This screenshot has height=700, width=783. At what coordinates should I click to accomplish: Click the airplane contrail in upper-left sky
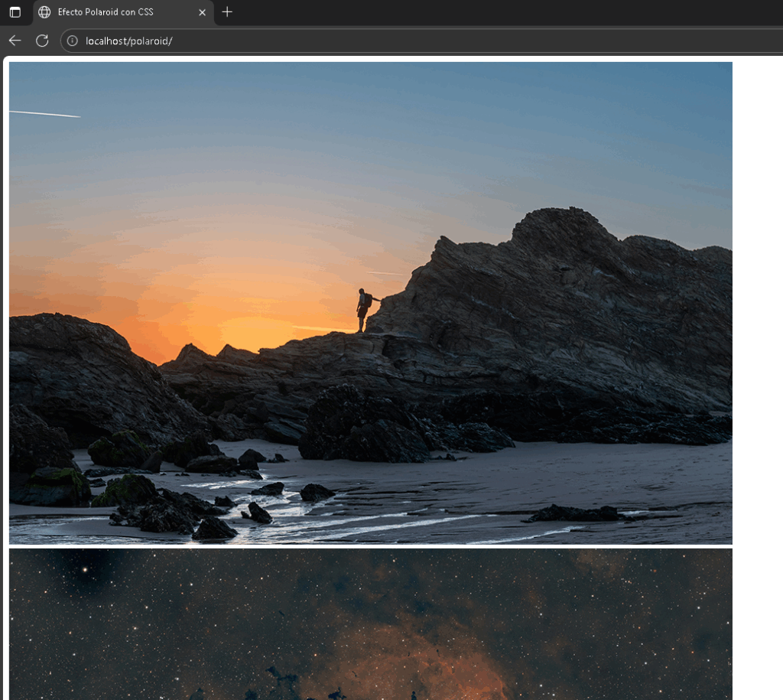coord(46,114)
